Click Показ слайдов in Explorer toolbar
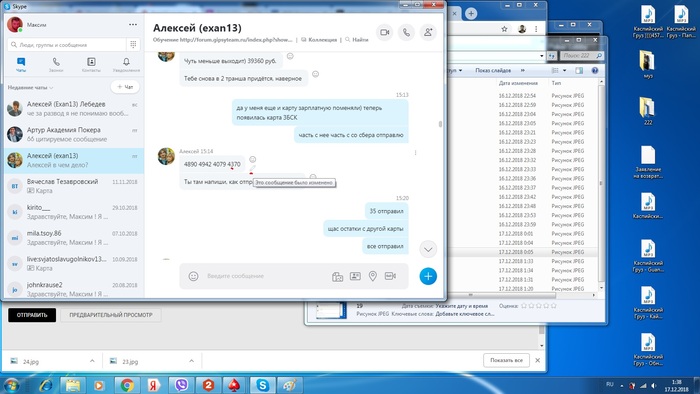Screen dimensions: 700x394 click(x=493, y=71)
